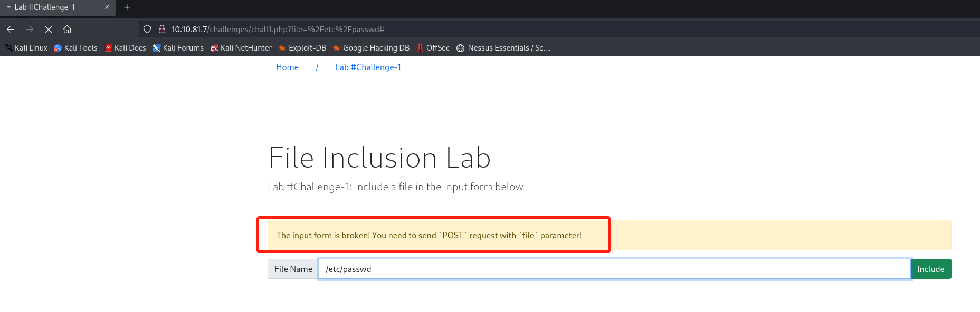Open the Kali Tools bookmark

(x=76, y=48)
